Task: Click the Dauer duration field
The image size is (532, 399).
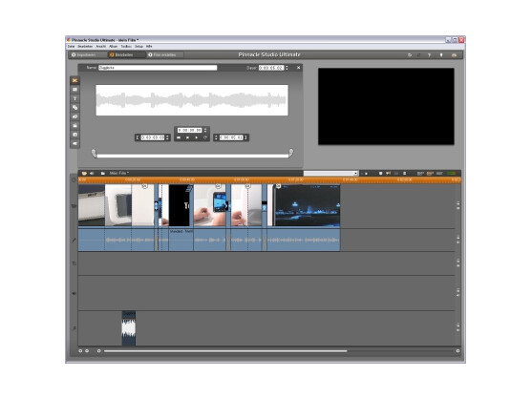Action: click(271, 68)
